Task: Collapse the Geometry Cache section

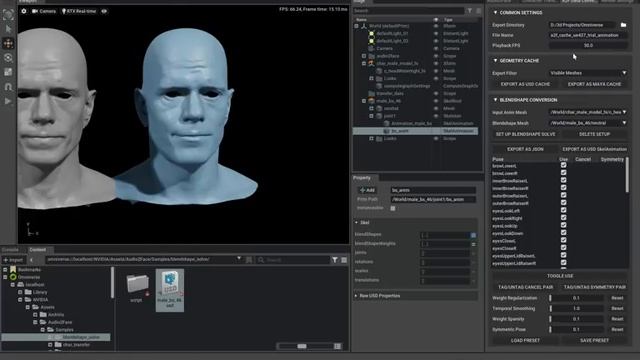Action: coord(496,60)
